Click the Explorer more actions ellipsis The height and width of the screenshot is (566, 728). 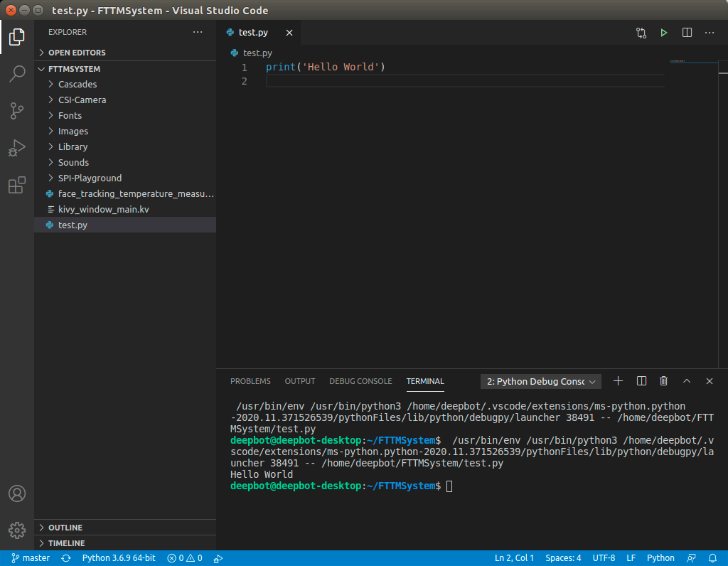point(198,32)
